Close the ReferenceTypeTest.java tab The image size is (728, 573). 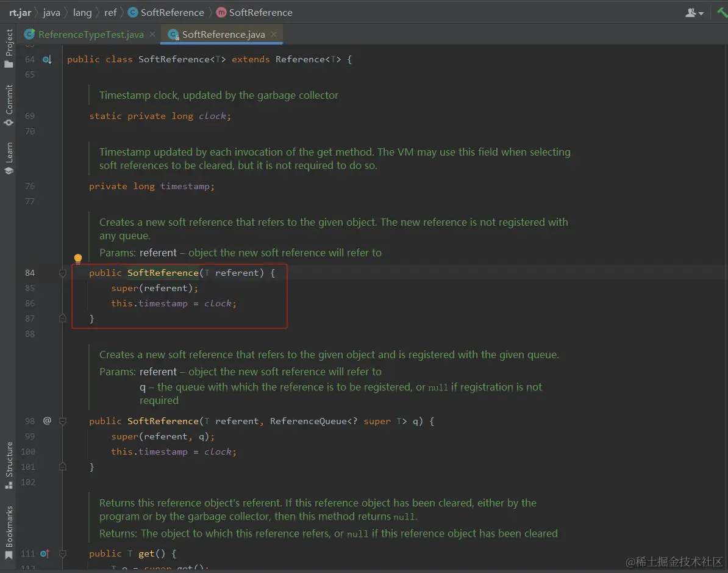152,34
